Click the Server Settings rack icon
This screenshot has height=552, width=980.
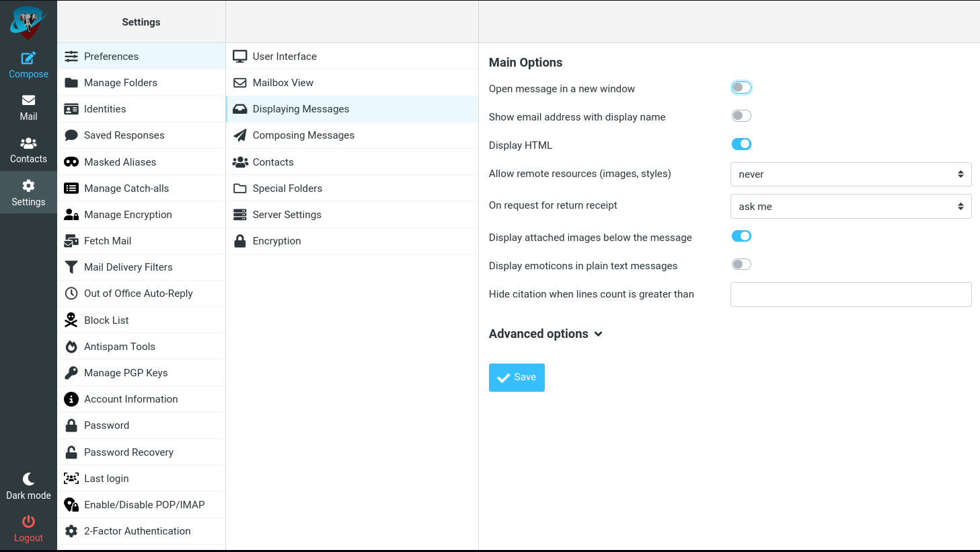pos(240,215)
